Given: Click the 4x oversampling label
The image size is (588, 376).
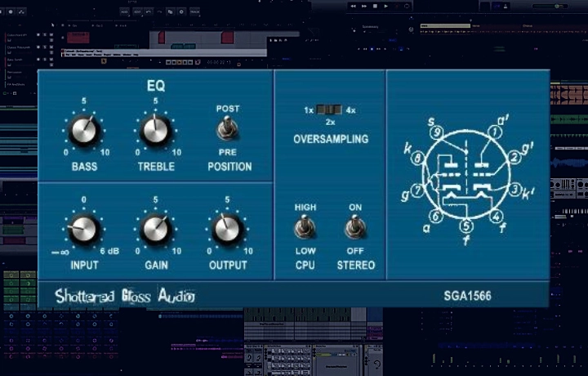Looking at the screenshot, I should point(350,110).
